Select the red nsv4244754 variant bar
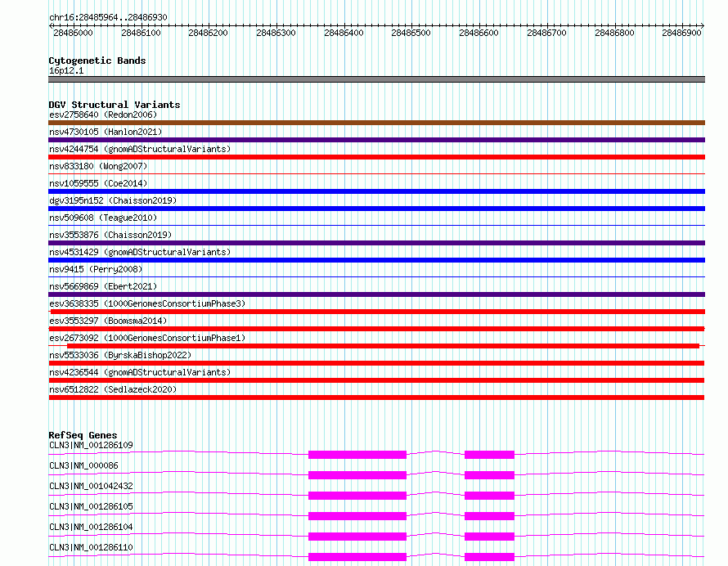This screenshot has width=728, height=566. [376, 157]
